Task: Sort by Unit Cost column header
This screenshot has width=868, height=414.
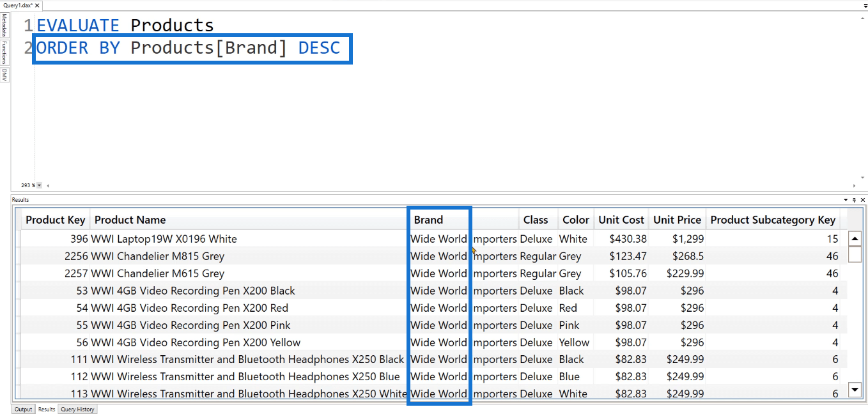Action: point(621,220)
